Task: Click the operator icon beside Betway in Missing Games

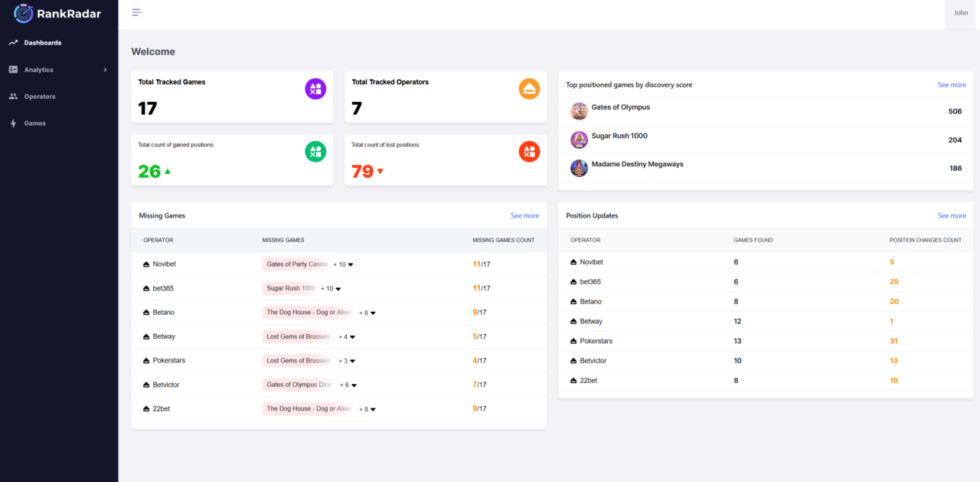Action: [146, 336]
